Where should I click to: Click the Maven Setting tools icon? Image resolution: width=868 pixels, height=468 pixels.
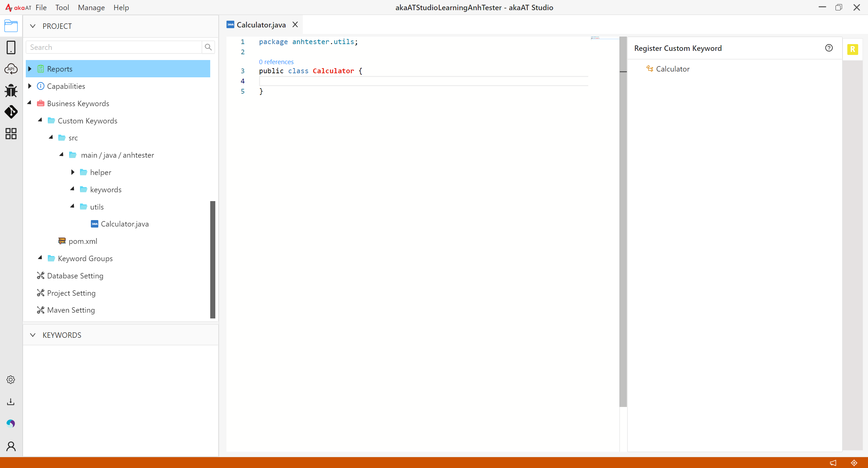pyautogui.click(x=41, y=310)
